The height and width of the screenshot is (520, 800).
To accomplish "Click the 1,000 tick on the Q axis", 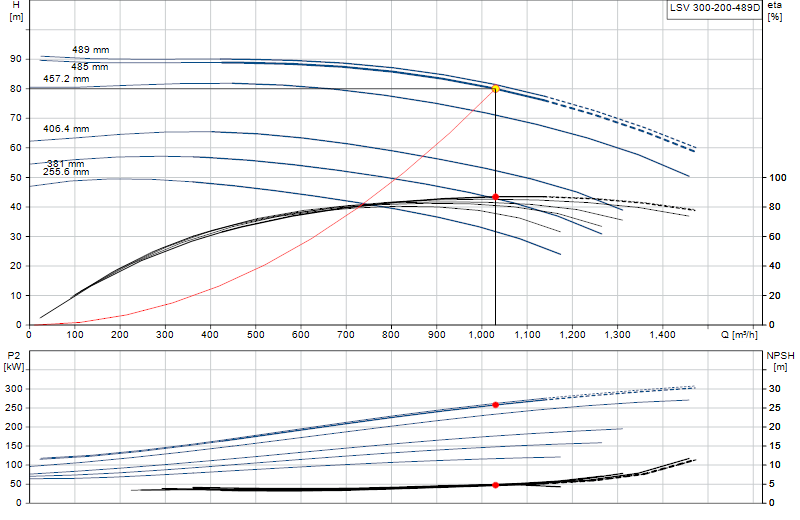I will click(481, 335).
